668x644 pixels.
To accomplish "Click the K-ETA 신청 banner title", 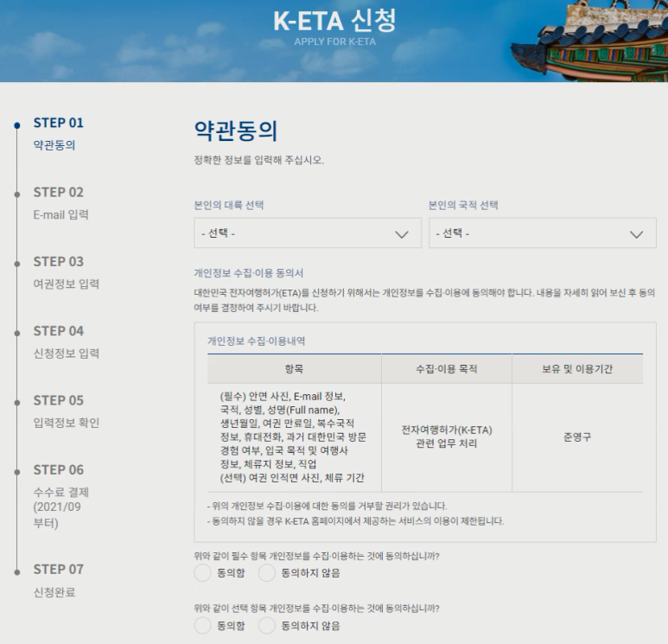I will click(334, 21).
